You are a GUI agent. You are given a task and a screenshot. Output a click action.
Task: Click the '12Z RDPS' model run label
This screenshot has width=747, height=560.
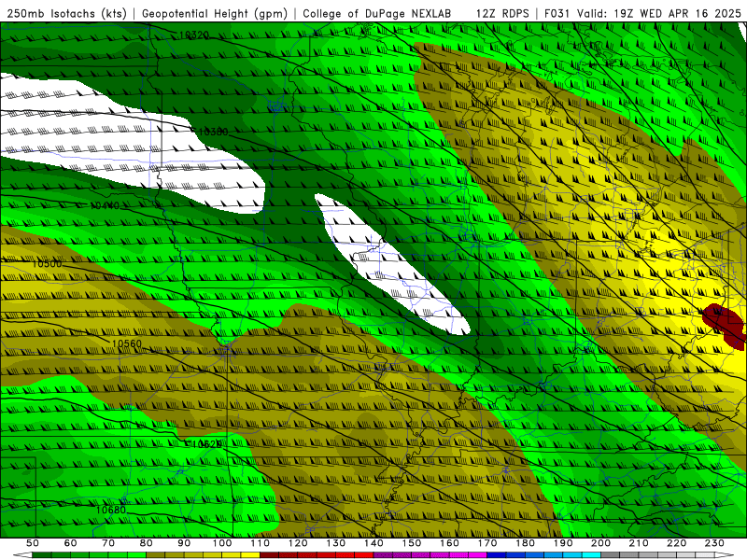point(502,13)
